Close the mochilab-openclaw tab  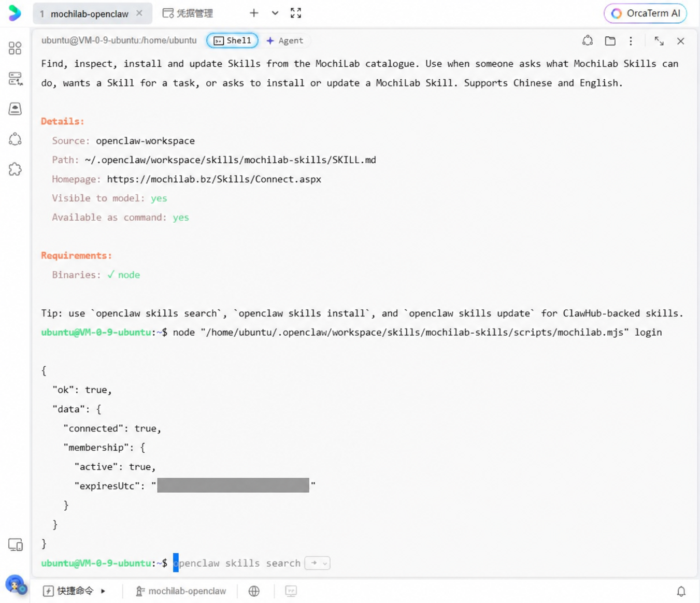tap(139, 13)
